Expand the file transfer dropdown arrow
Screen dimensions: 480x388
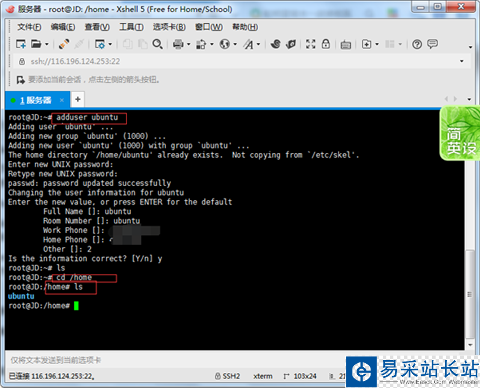click(212, 44)
